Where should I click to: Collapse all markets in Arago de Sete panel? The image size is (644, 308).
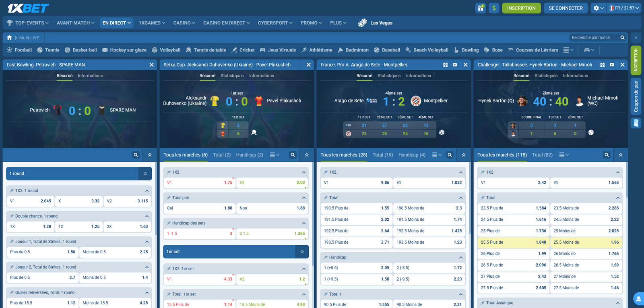pyautogui.click(x=464, y=155)
